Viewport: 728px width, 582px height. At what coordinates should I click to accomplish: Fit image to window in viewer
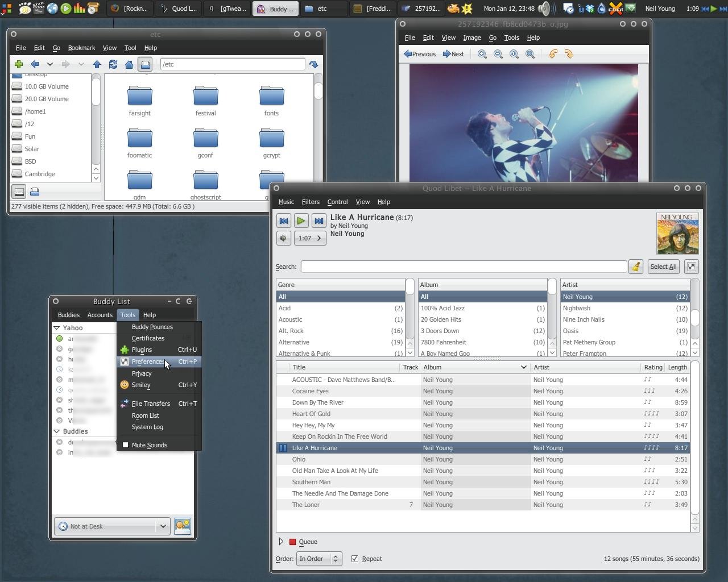click(x=530, y=54)
